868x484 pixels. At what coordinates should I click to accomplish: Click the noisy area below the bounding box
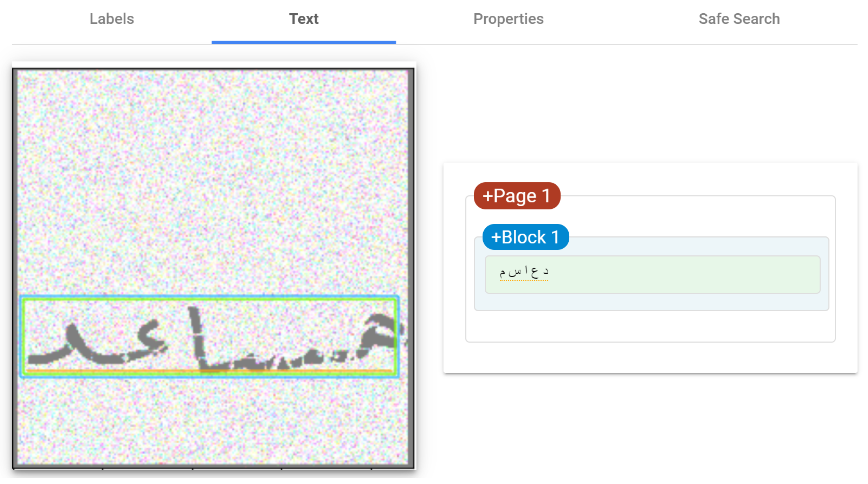pos(210,420)
